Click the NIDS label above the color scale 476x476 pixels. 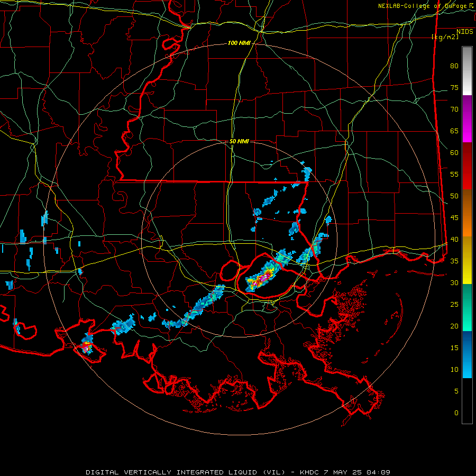[x=465, y=32]
